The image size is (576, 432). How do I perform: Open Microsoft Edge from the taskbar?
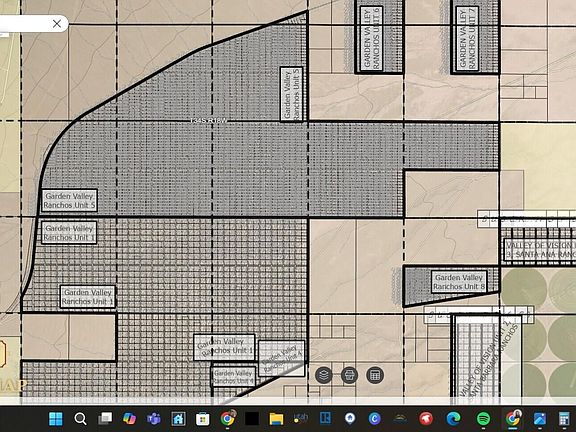tap(453, 418)
